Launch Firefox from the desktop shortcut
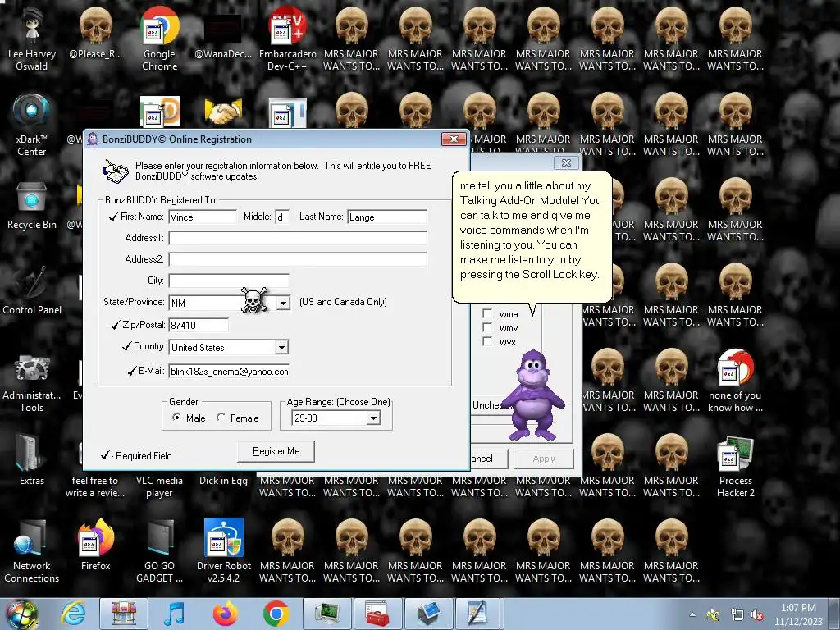The width and height of the screenshot is (840, 630). (x=95, y=544)
